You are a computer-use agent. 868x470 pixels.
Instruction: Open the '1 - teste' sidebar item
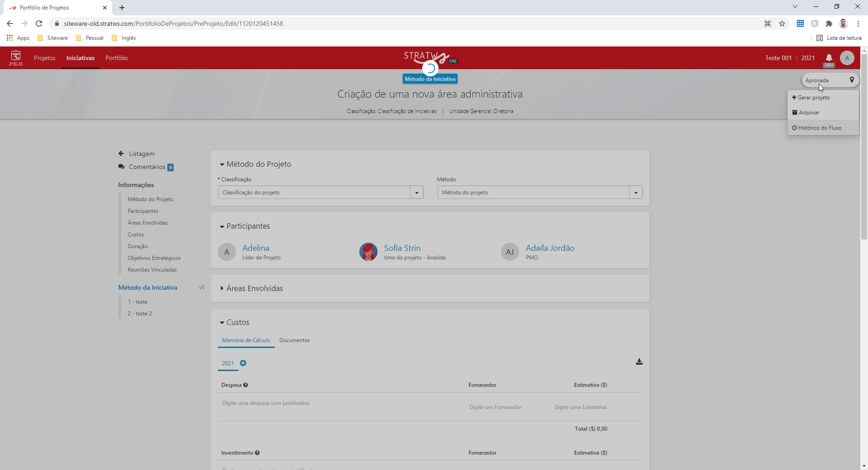pos(137,302)
